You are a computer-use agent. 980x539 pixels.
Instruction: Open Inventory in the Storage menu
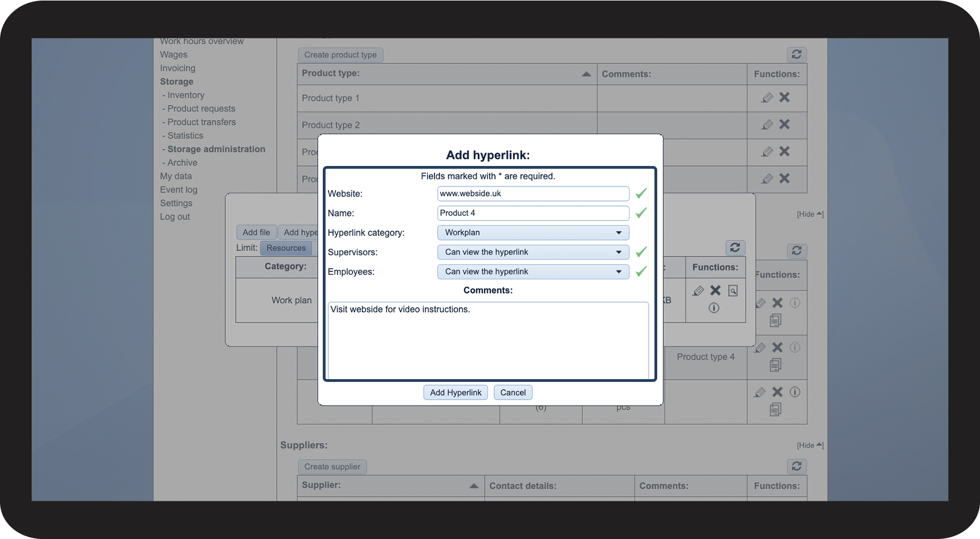tap(186, 95)
